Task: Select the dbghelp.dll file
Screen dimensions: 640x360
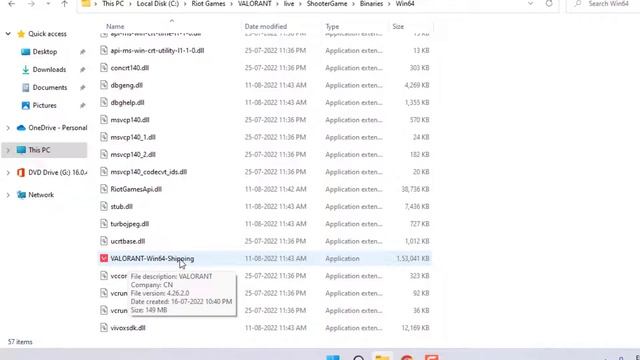Action: click(x=127, y=102)
